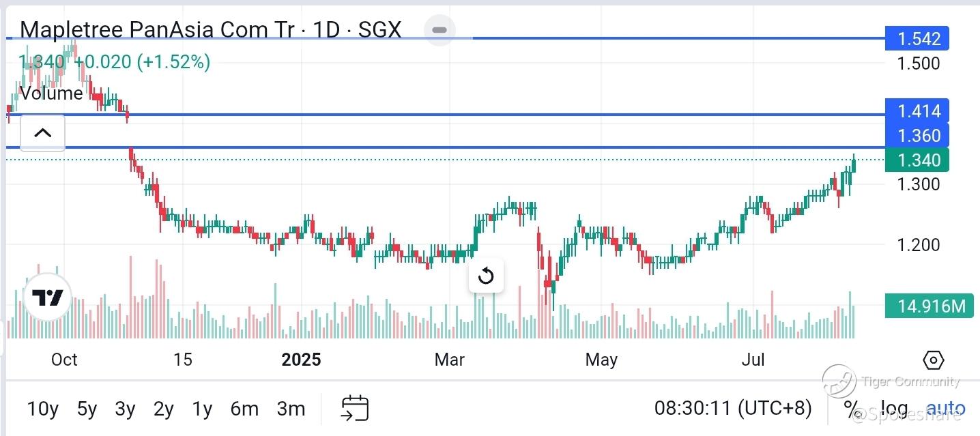Click the 14.916M volume label
The width and height of the screenshot is (980, 436).
pos(929,306)
